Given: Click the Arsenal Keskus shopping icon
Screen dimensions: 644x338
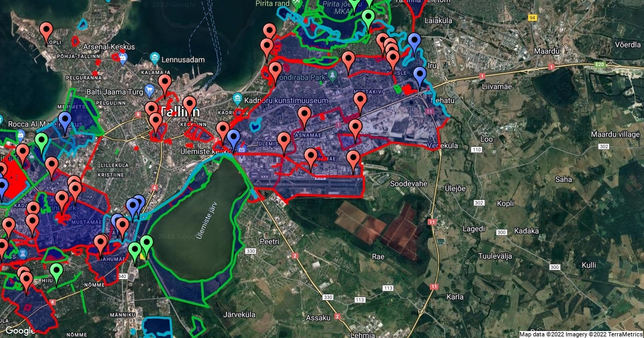Looking at the screenshot, I should click(123, 58).
